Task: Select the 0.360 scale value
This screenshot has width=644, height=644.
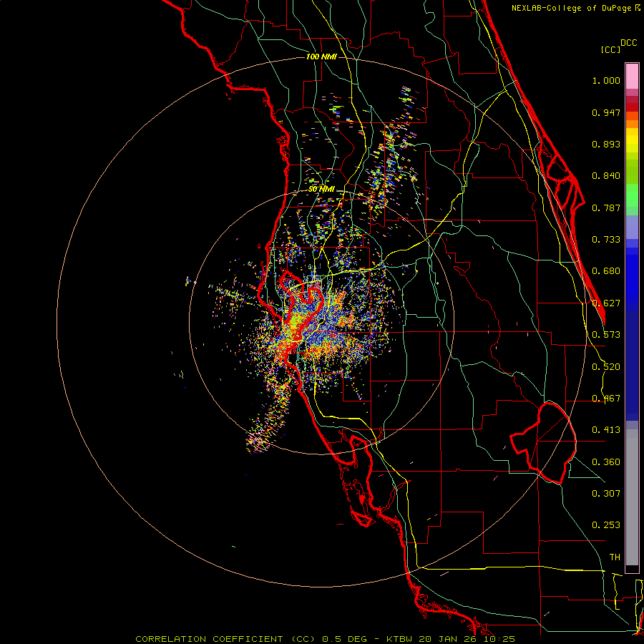Action: pyautogui.click(x=606, y=462)
